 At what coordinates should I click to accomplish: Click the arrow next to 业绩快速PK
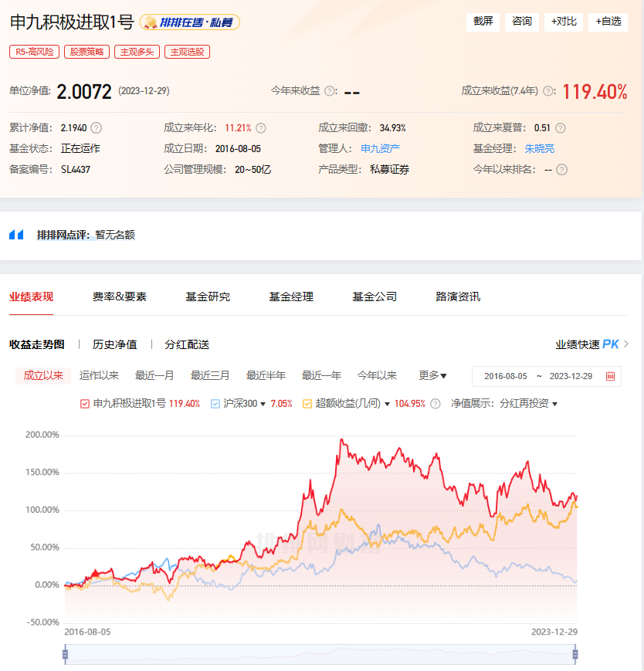[626, 344]
